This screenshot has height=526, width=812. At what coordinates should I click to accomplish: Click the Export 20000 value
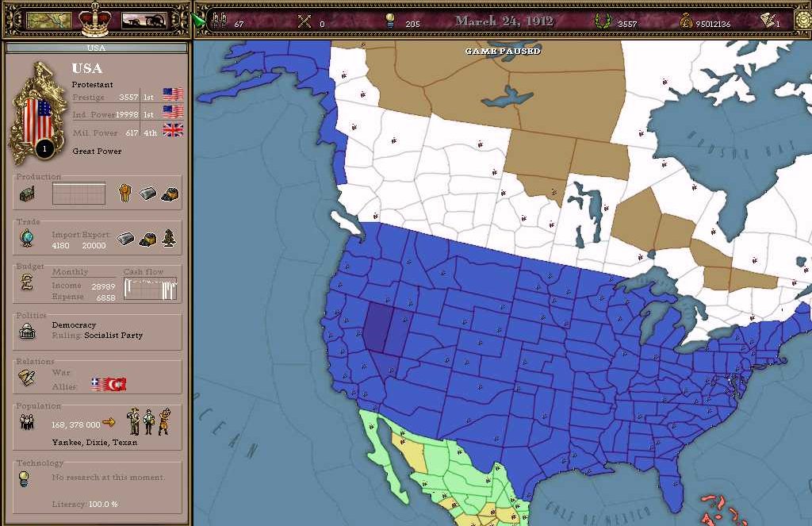(x=94, y=246)
